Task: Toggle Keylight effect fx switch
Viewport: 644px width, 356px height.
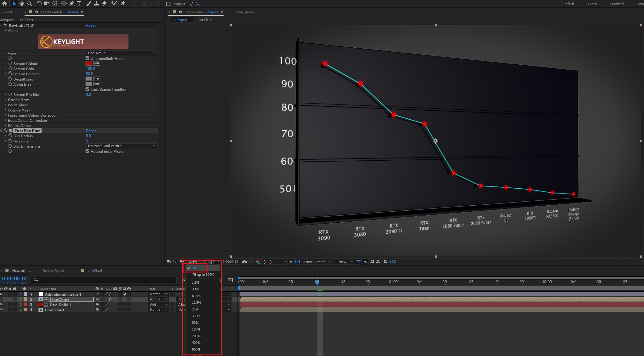Action: click(x=5, y=26)
